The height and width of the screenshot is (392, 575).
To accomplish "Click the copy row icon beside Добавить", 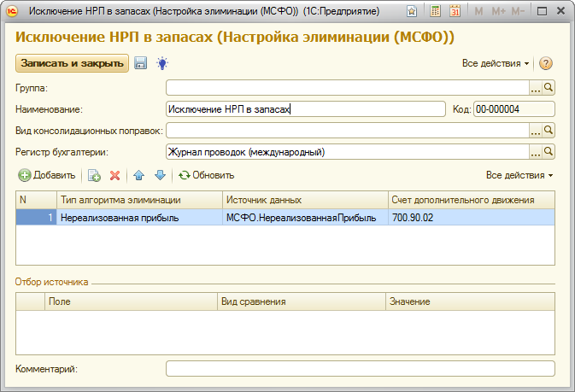I will coord(94,175).
